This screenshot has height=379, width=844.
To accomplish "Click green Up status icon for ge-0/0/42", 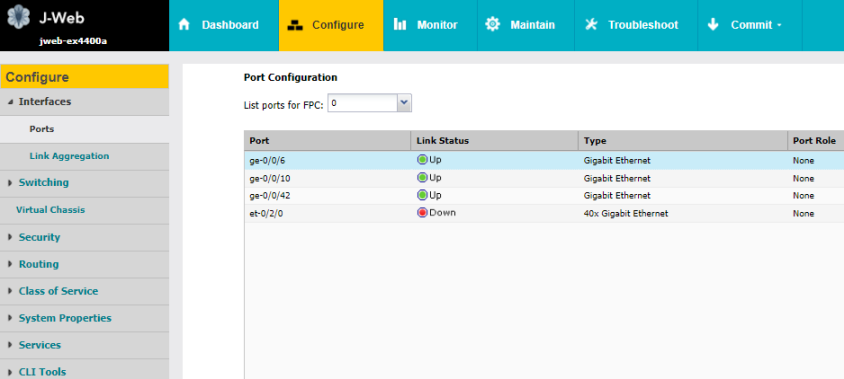I will tap(422, 195).
